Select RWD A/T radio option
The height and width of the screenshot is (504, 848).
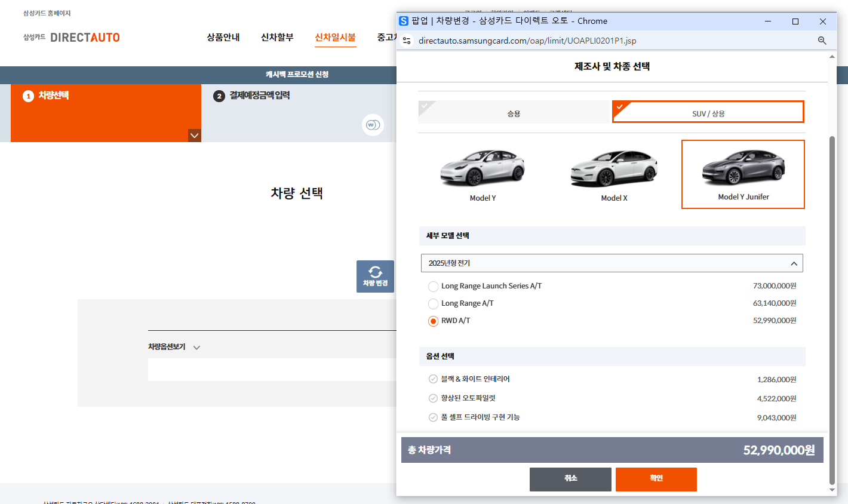[433, 321]
